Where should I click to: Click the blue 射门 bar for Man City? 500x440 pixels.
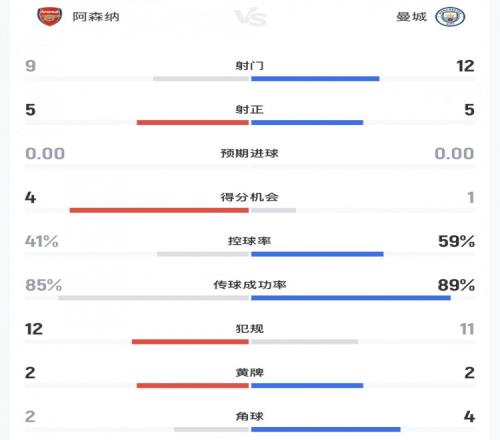[315, 79]
